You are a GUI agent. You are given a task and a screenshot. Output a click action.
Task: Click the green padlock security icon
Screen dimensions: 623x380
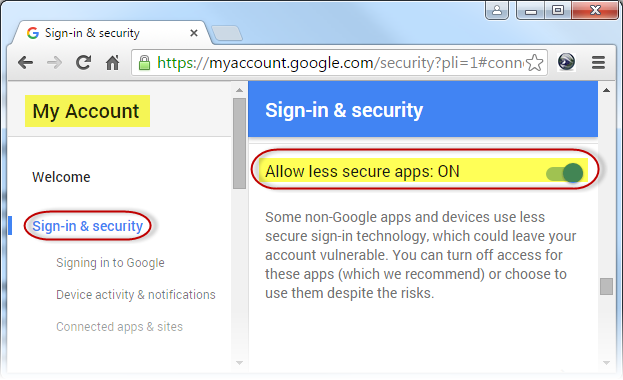(144, 63)
